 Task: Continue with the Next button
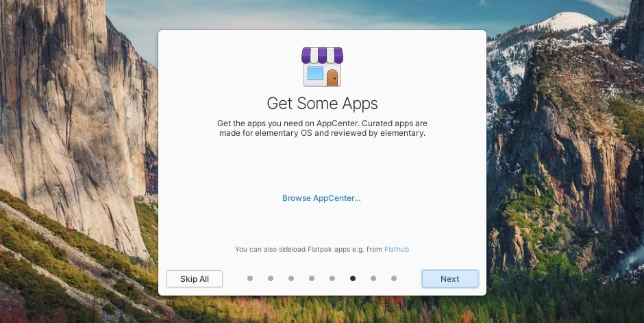(449, 278)
